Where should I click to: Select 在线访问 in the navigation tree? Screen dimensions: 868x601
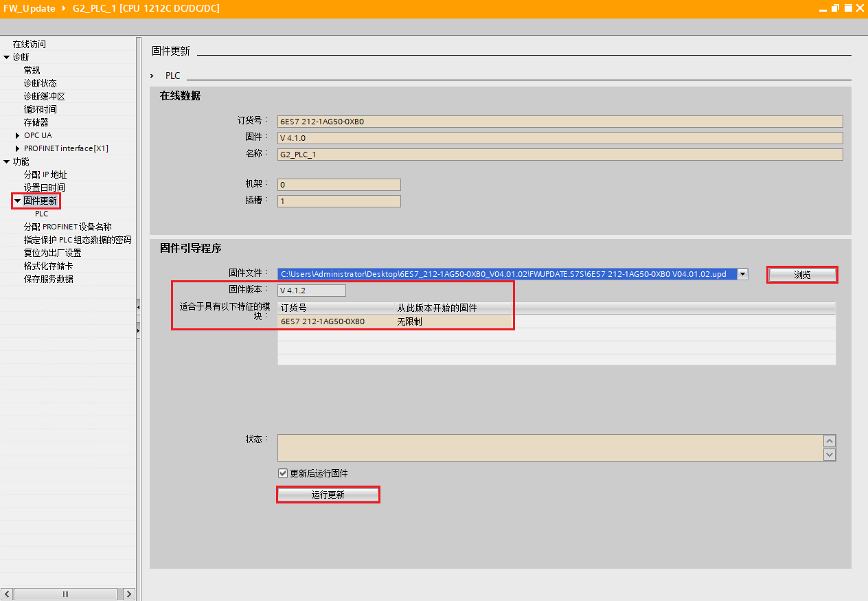30,44
